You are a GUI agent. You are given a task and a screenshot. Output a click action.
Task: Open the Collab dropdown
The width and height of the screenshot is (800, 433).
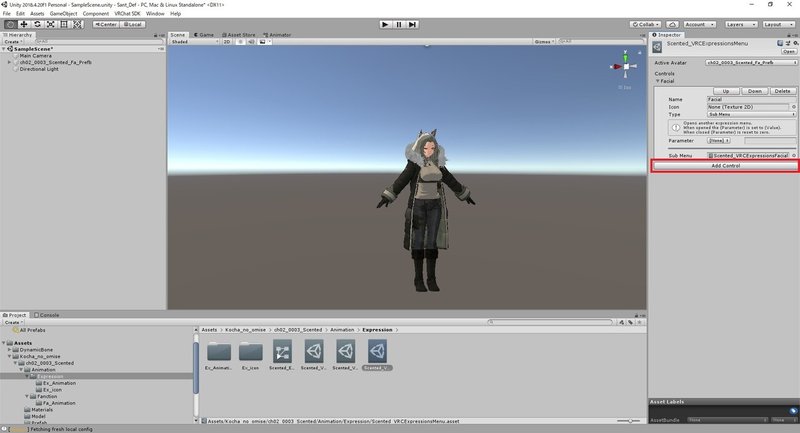(x=645, y=24)
